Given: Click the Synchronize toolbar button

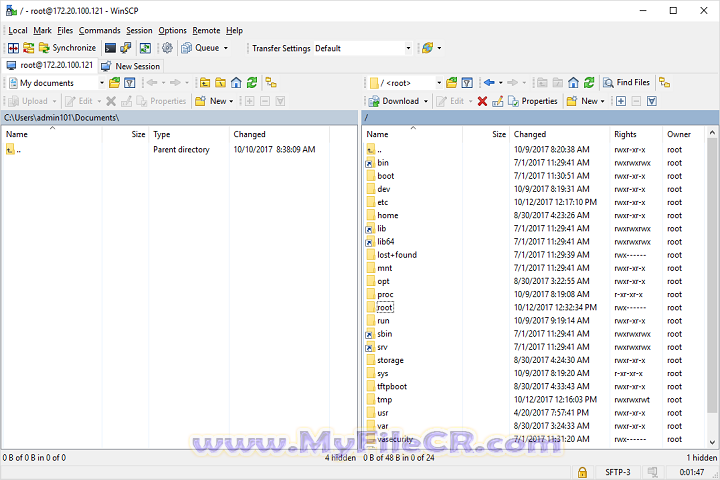Looking at the screenshot, I should 68,48.
